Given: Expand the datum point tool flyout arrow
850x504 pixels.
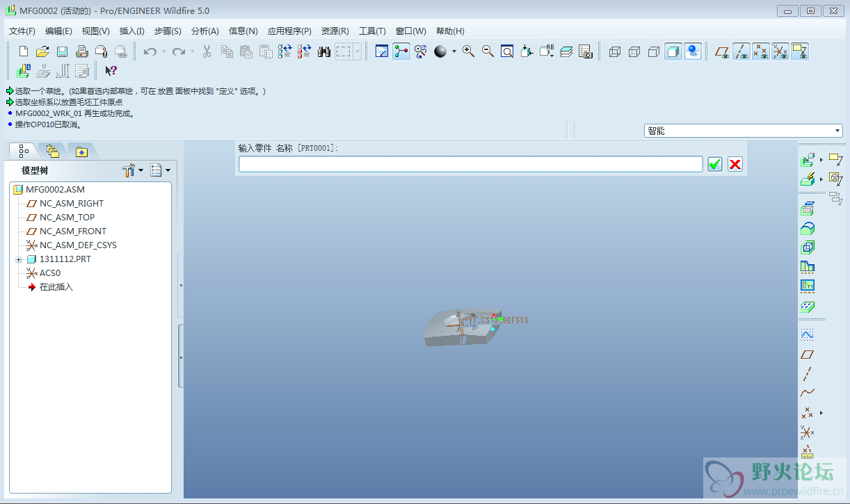Looking at the screenshot, I should click(x=821, y=413).
